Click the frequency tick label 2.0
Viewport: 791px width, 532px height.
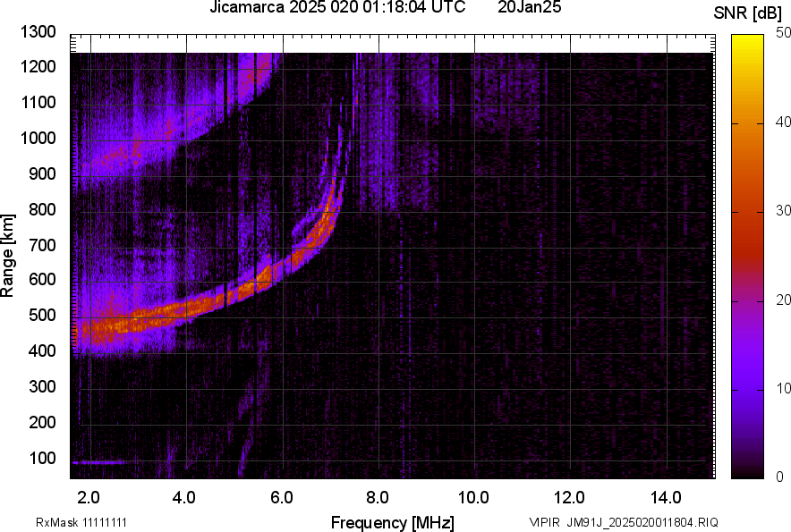click(x=89, y=498)
